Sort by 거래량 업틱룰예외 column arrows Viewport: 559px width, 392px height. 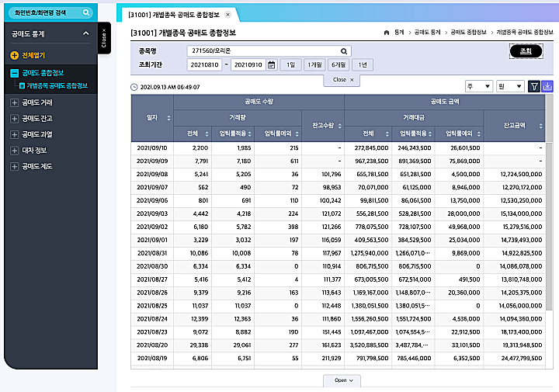[x=297, y=134]
